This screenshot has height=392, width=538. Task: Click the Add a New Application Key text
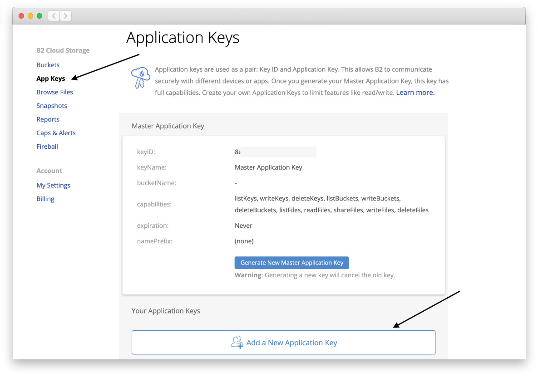pos(291,343)
